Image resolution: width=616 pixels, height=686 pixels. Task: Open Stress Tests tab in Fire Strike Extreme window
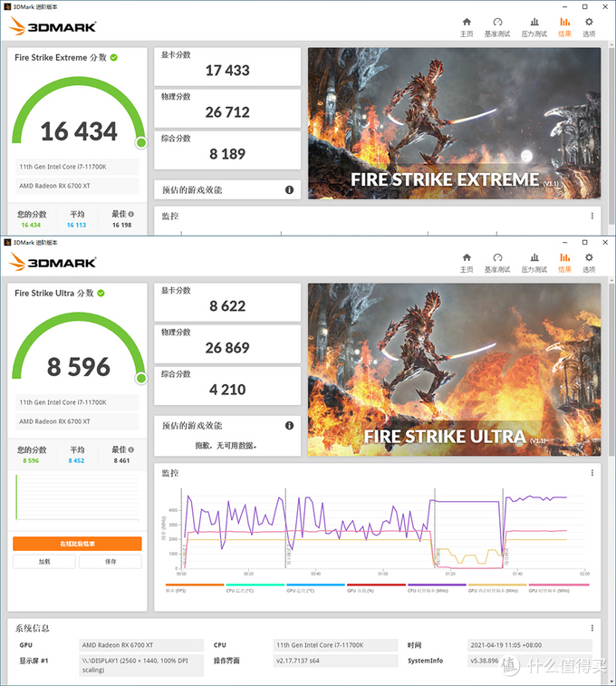534,27
